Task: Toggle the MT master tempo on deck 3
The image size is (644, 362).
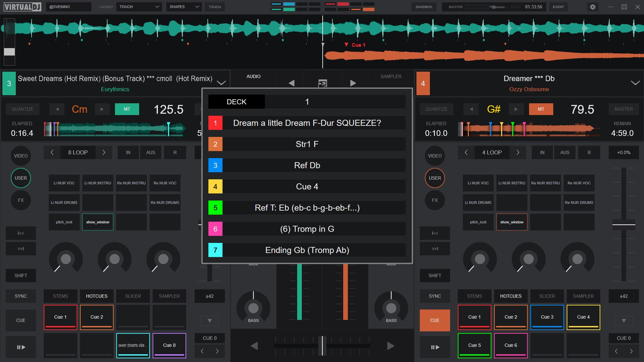Action: (x=127, y=109)
